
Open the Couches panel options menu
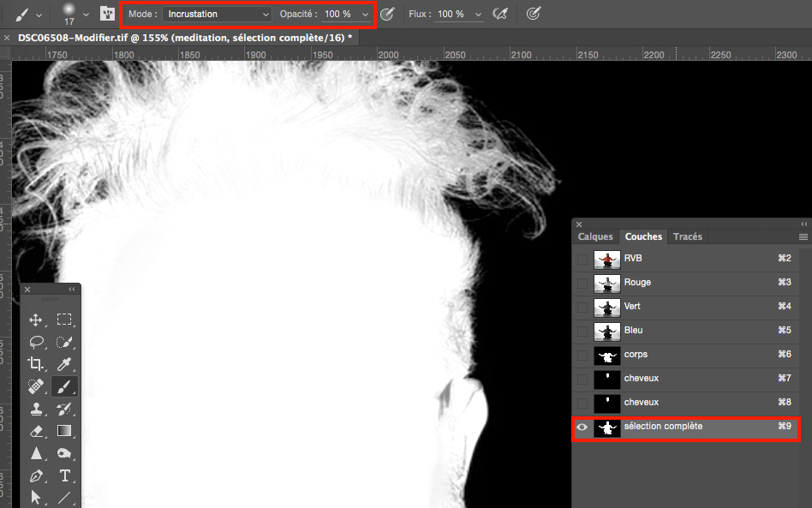(803, 236)
